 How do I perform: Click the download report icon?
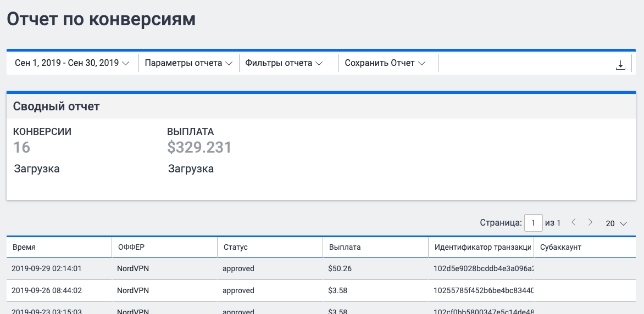tap(620, 65)
